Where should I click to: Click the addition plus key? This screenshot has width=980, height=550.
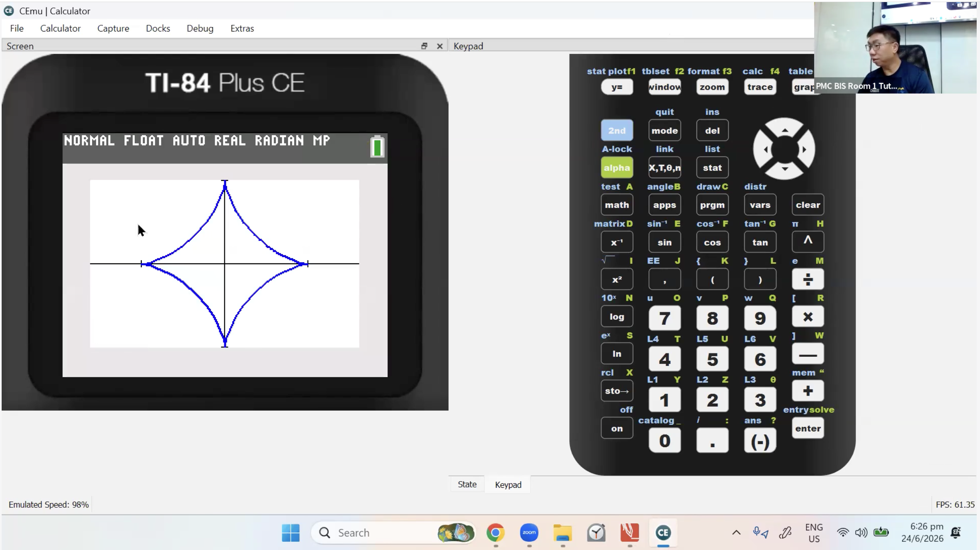(808, 391)
